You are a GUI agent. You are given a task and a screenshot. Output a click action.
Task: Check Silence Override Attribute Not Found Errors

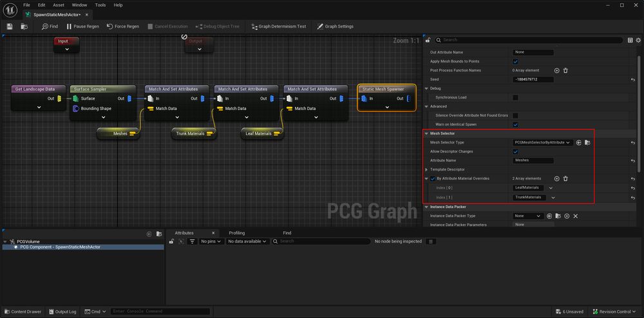pos(515,116)
